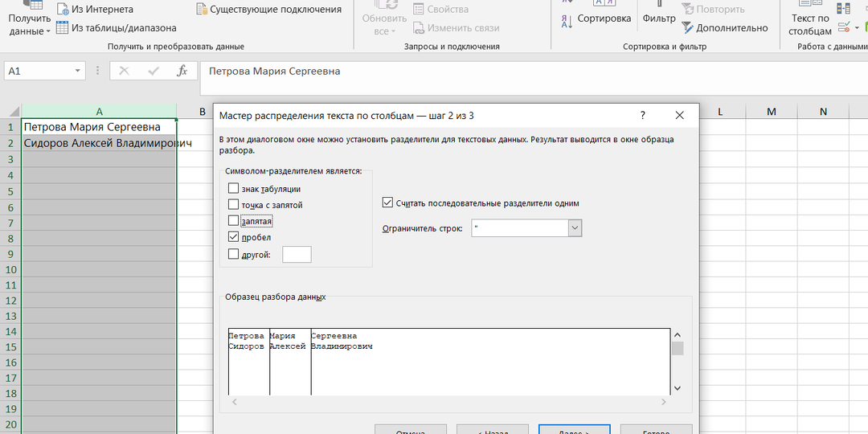Click the Изменить связи icon
868x434 pixels.
(419, 27)
